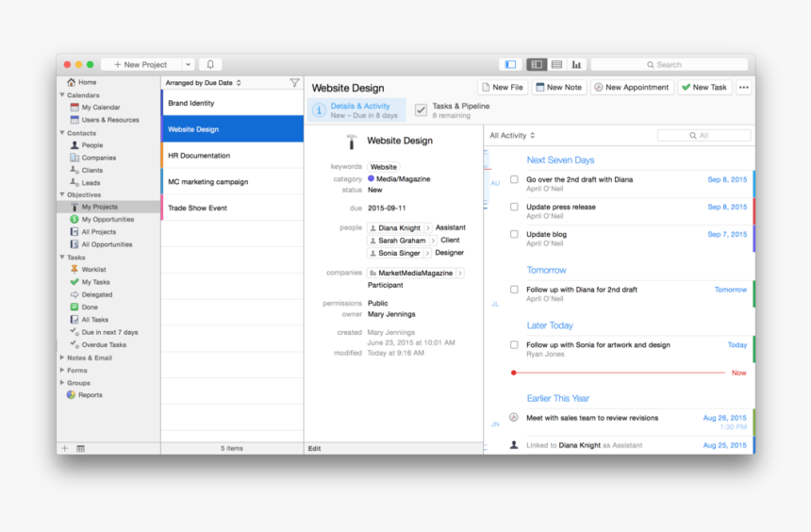The image size is (811, 532).
Task: Select the Brand Identity project
Action: point(232,103)
